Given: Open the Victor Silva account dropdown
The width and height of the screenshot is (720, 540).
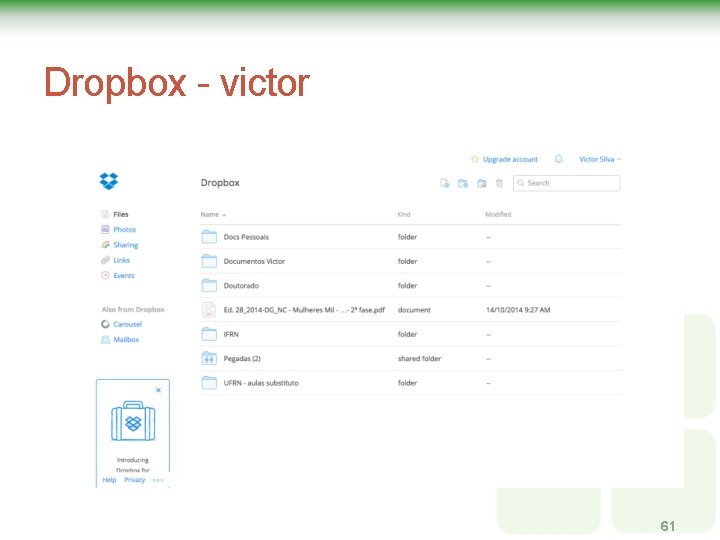Looking at the screenshot, I should pos(600,159).
